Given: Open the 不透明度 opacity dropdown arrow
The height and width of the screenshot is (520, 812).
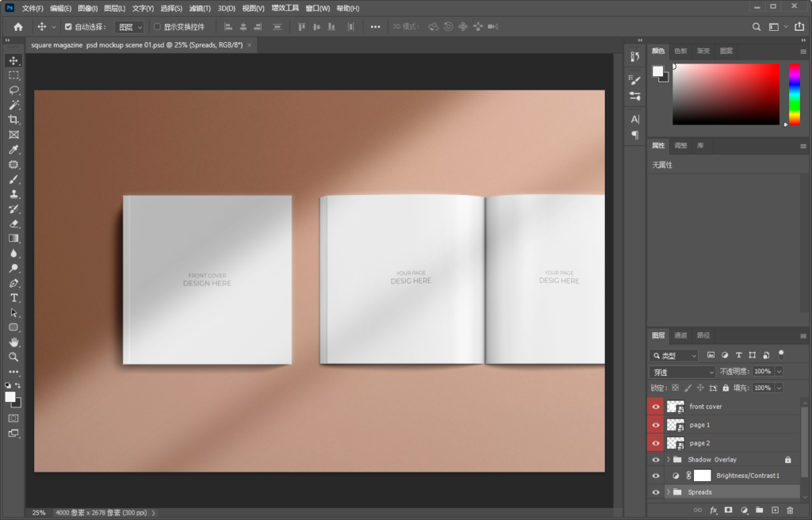Looking at the screenshot, I should 779,371.
